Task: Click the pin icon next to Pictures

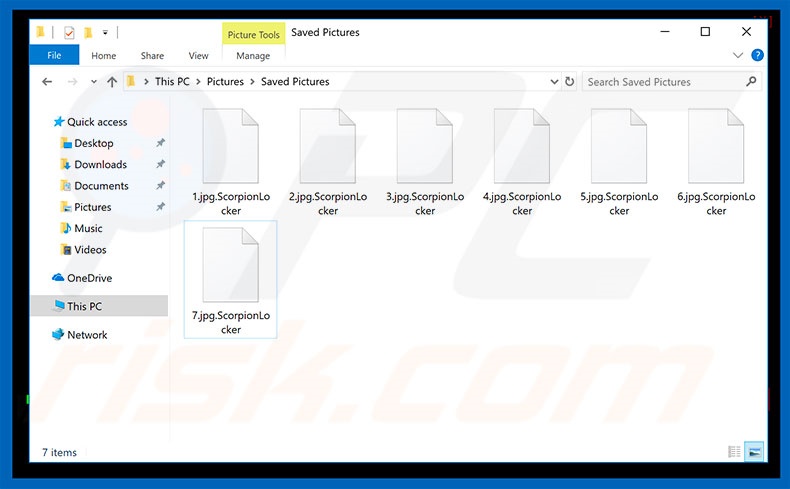Action: 160,207
